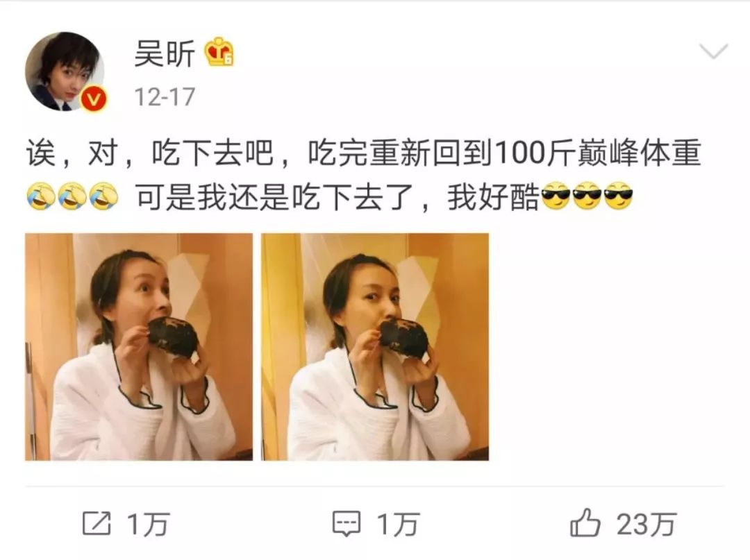
Task: Click the last sunglasses emoji
Action: coord(619,196)
